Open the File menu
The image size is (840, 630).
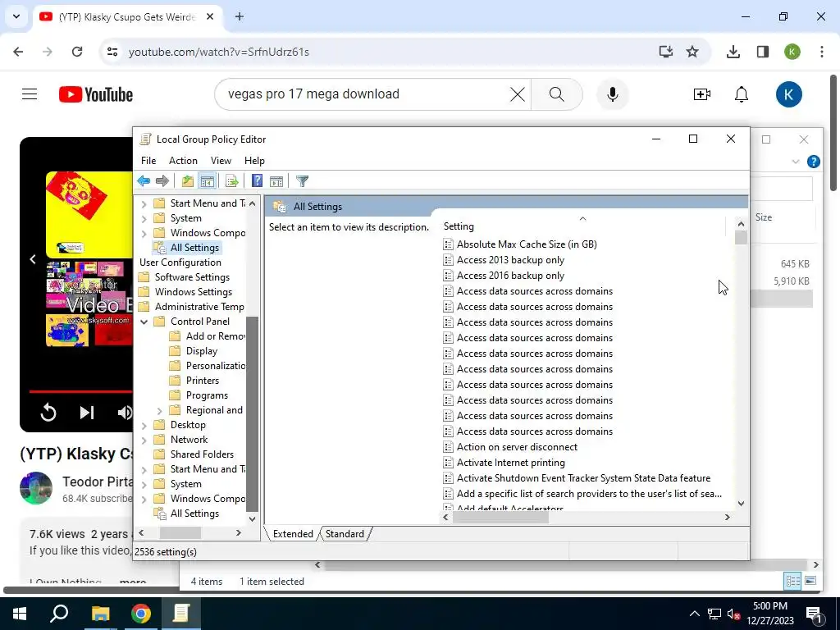[148, 161]
